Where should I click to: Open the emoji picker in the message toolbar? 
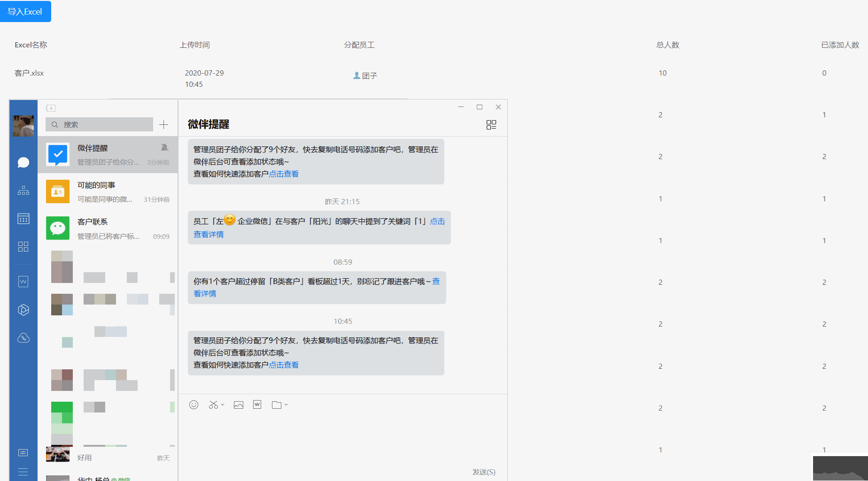(x=194, y=405)
